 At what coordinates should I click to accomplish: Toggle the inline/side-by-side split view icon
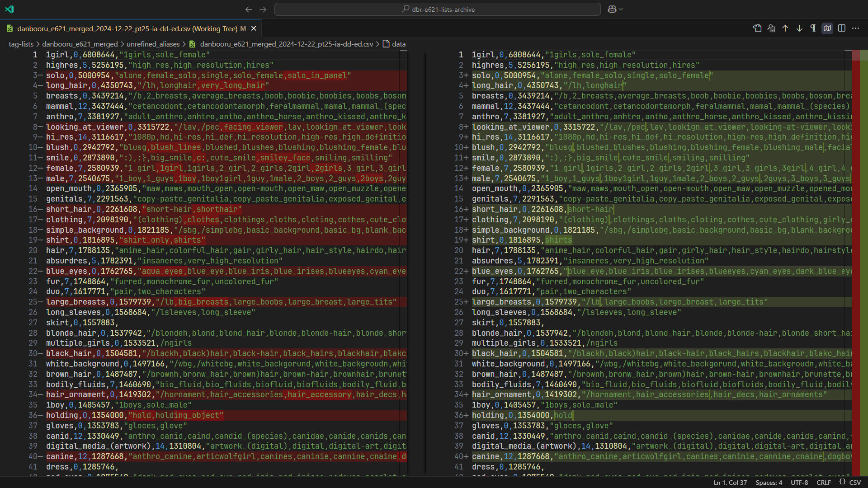[841, 28]
